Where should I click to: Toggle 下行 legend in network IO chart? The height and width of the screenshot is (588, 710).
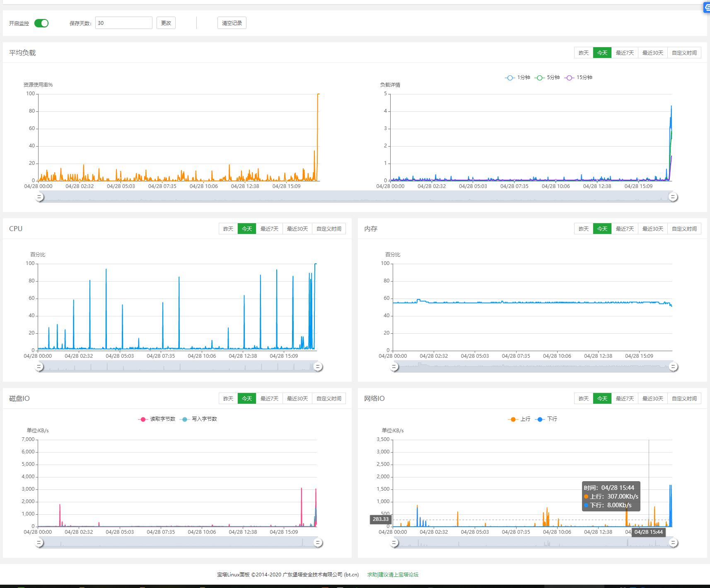click(540, 419)
